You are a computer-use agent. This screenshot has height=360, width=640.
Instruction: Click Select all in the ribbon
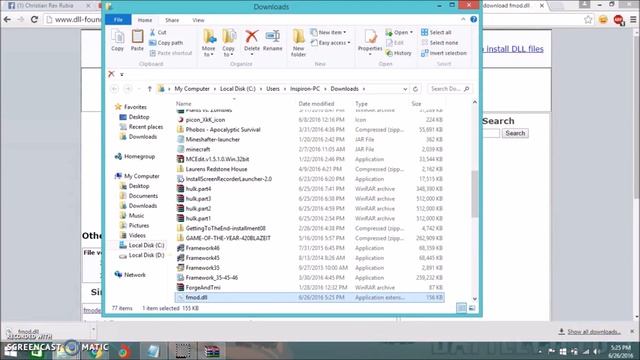click(436, 32)
